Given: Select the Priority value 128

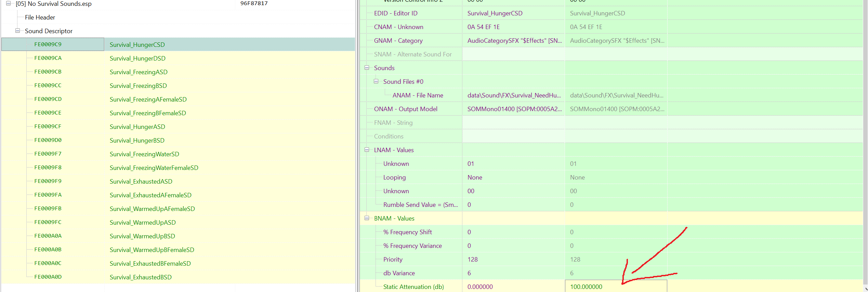Looking at the screenshot, I should coord(472,260).
